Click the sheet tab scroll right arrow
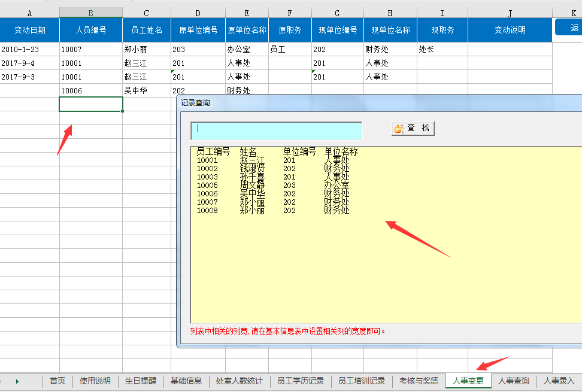582x392 pixels. [x=17, y=381]
